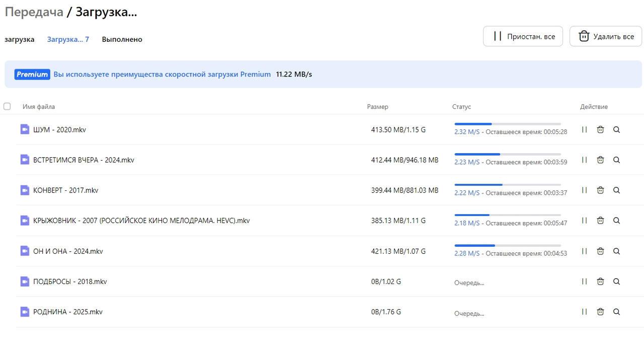Delete ПОДБРОСЫ - 2018.mkv with trash icon
The width and height of the screenshot is (644, 344).
pos(600,281)
